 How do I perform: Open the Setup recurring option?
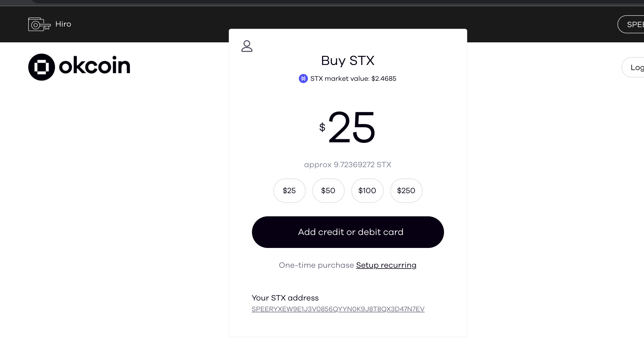click(386, 265)
